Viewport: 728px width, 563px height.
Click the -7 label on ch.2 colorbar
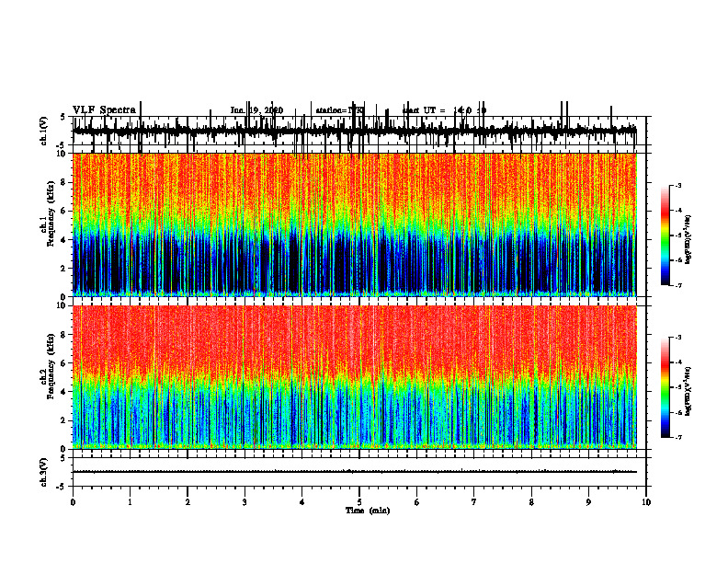(677, 437)
